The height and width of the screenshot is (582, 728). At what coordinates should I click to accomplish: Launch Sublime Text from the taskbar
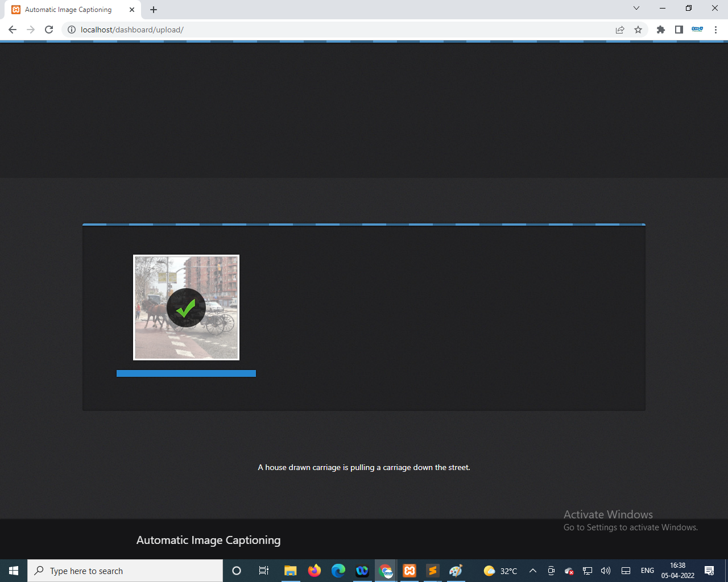(x=433, y=571)
